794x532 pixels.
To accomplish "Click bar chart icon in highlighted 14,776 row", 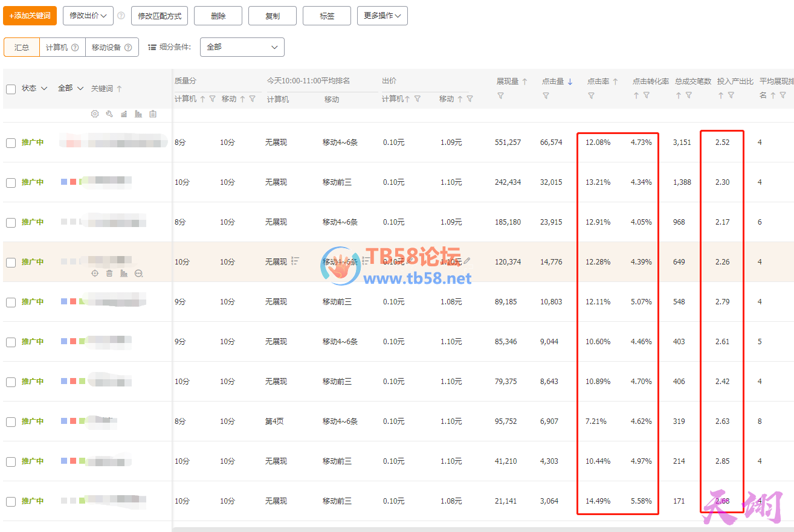I will [x=124, y=274].
